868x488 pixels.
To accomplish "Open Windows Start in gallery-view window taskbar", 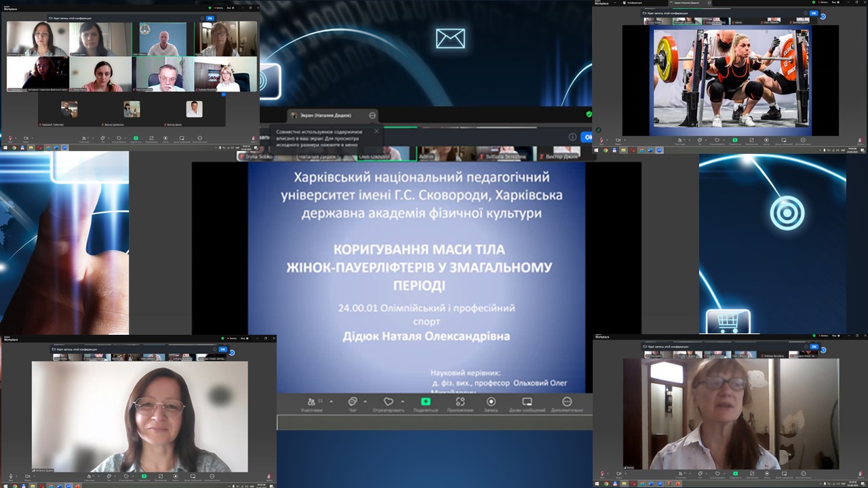I will point(5,148).
